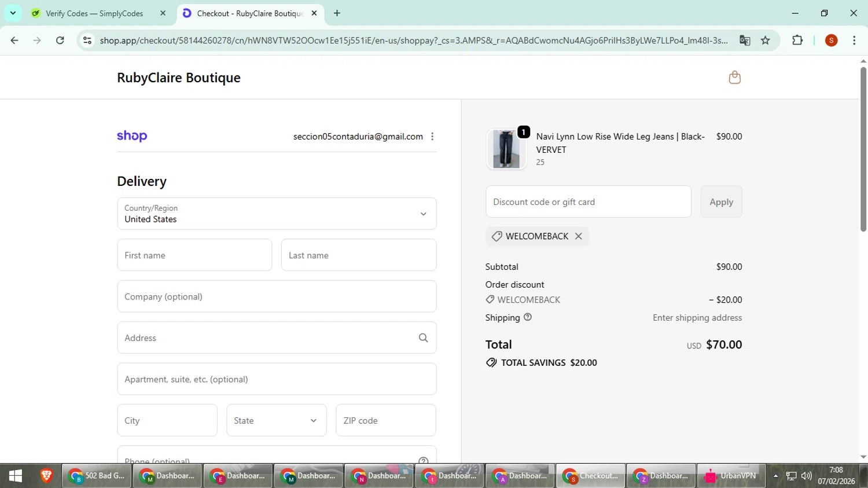Image resolution: width=868 pixels, height=488 pixels.
Task: Click into the Address field
Action: 277,338
